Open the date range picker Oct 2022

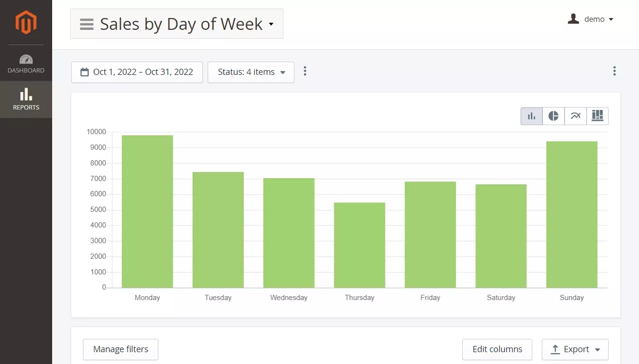tap(137, 72)
